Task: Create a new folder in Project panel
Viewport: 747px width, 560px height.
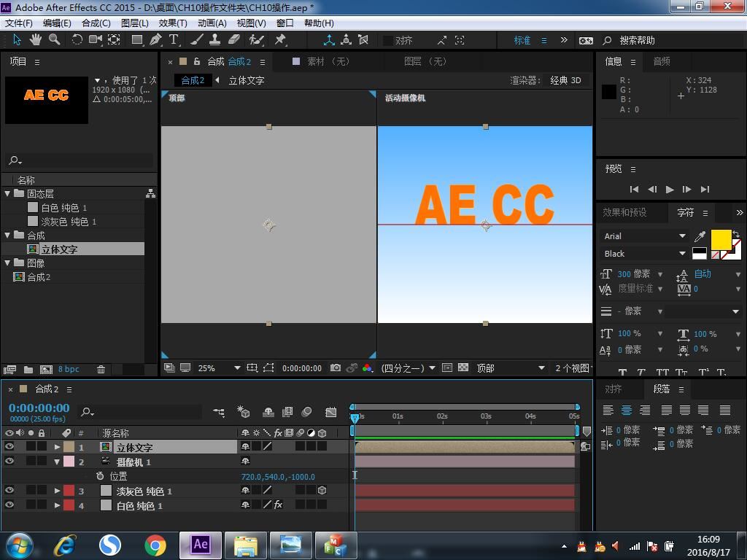Action: click(28, 369)
